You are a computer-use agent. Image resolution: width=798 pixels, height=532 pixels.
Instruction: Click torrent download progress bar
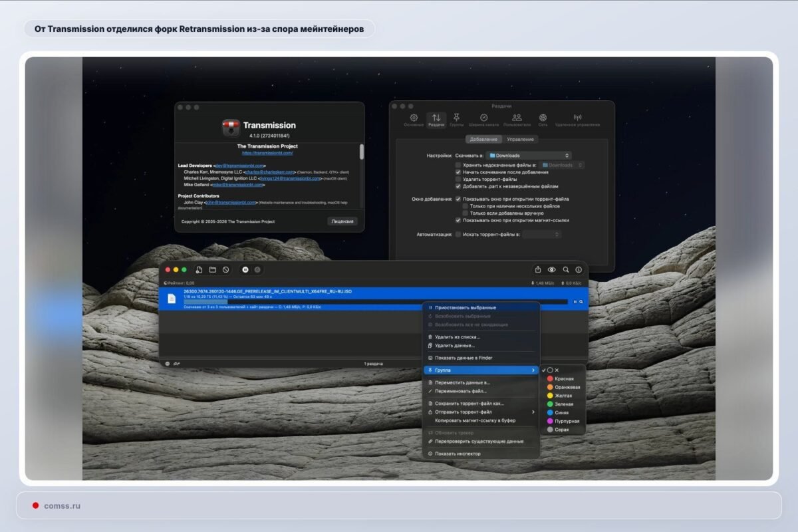pos(376,302)
